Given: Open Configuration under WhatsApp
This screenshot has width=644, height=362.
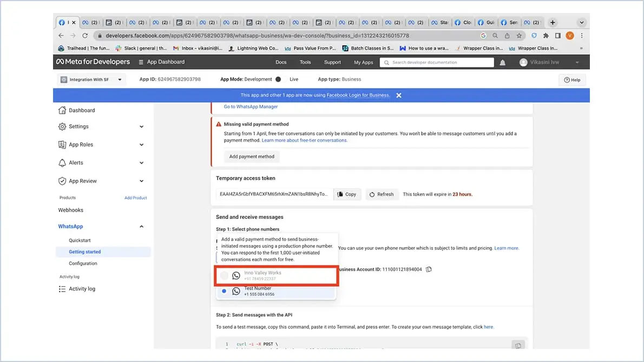Looking at the screenshot, I should (x=83, y=264).
